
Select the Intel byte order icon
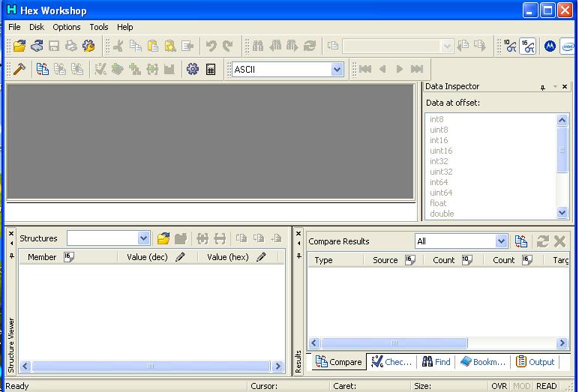point(570,46)
